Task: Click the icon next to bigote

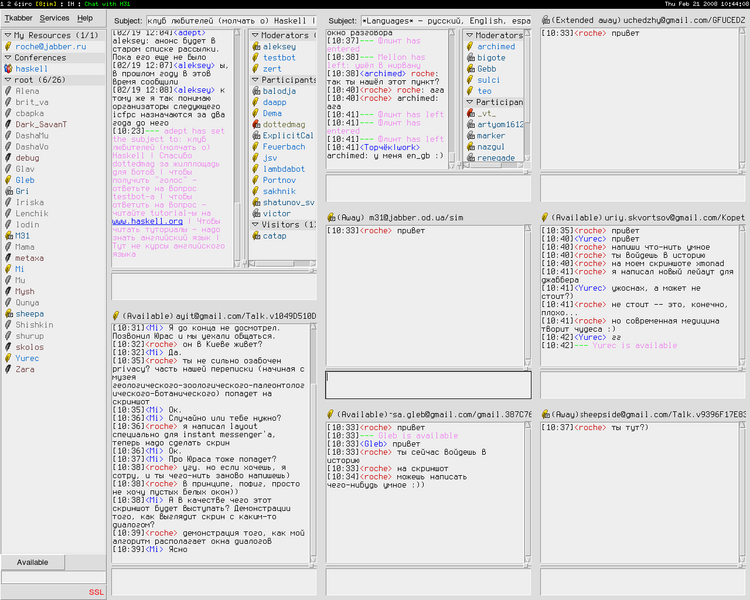Action: 470,57
